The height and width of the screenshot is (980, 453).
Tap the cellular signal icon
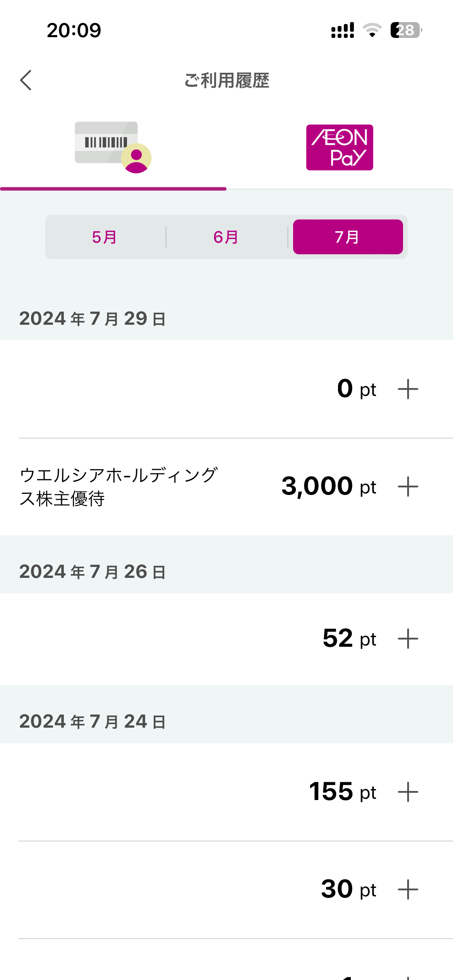coord(343,30)
